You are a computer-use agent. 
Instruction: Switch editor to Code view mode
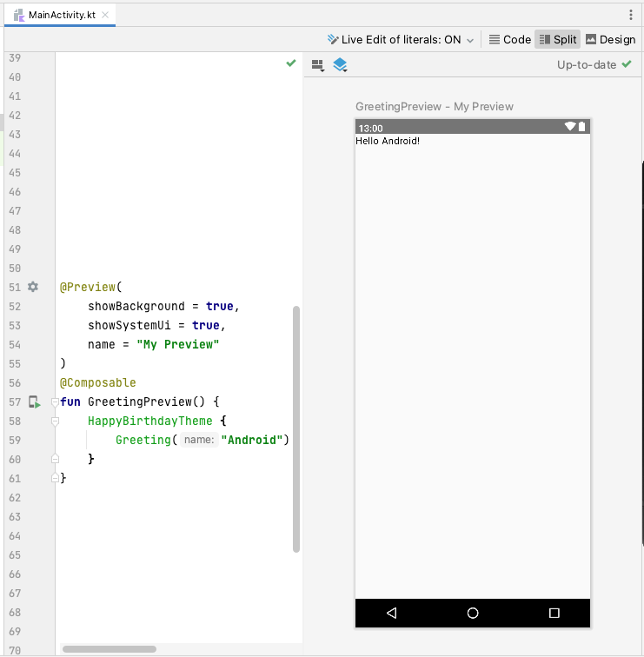509,39
